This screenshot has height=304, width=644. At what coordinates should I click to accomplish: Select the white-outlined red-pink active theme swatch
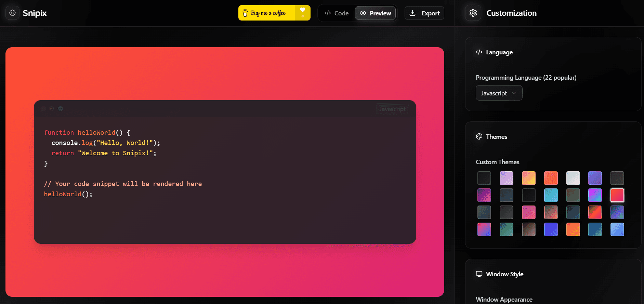pyautogui.click(x=617, y=195)
